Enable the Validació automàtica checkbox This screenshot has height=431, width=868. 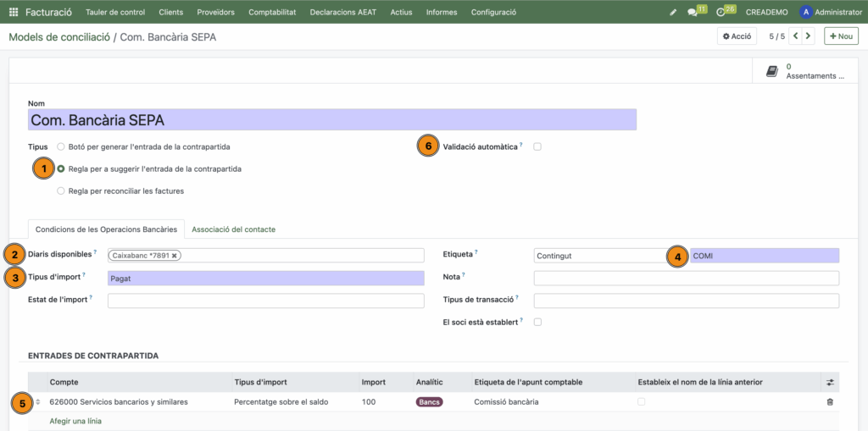[x=537, y=146]
